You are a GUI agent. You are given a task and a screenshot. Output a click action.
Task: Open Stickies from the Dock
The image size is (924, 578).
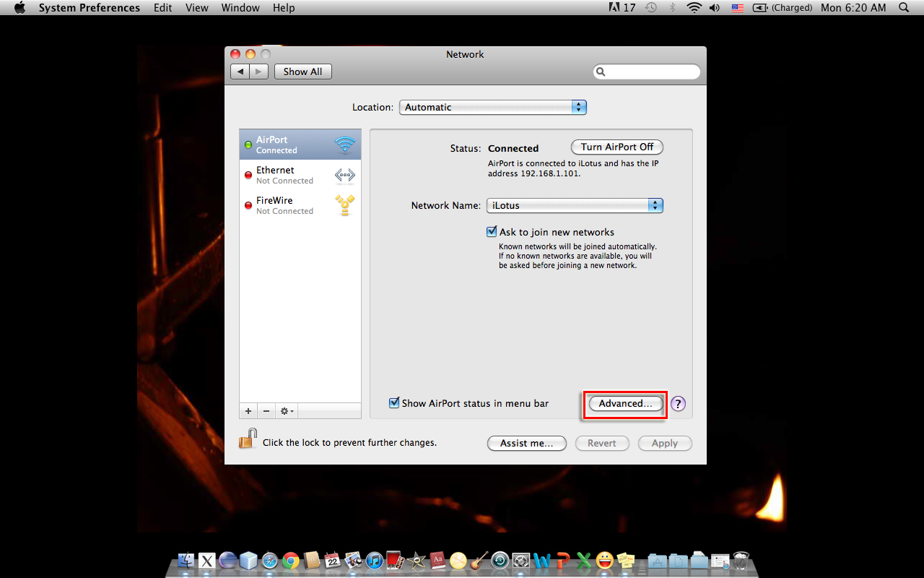point(626,561)
